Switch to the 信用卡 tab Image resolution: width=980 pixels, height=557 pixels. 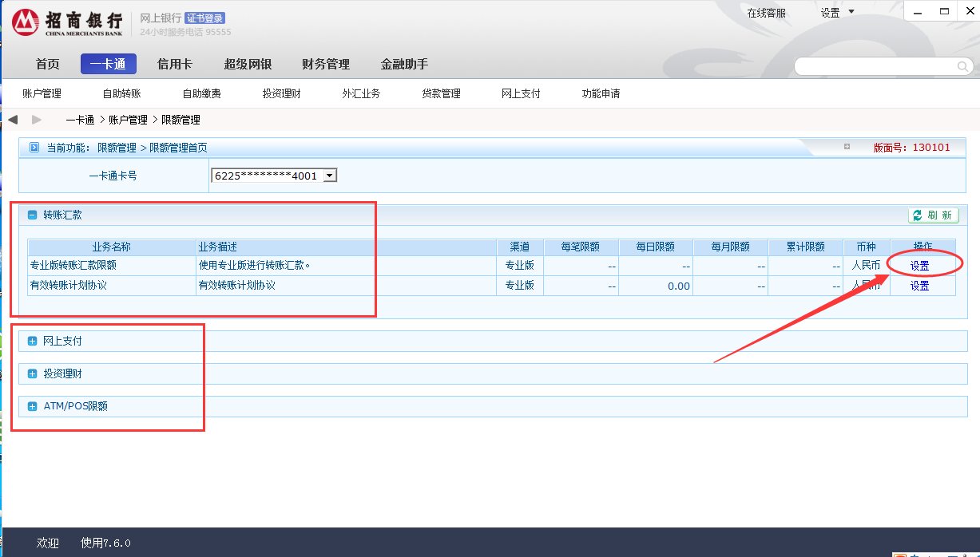(x=174, y=65)
